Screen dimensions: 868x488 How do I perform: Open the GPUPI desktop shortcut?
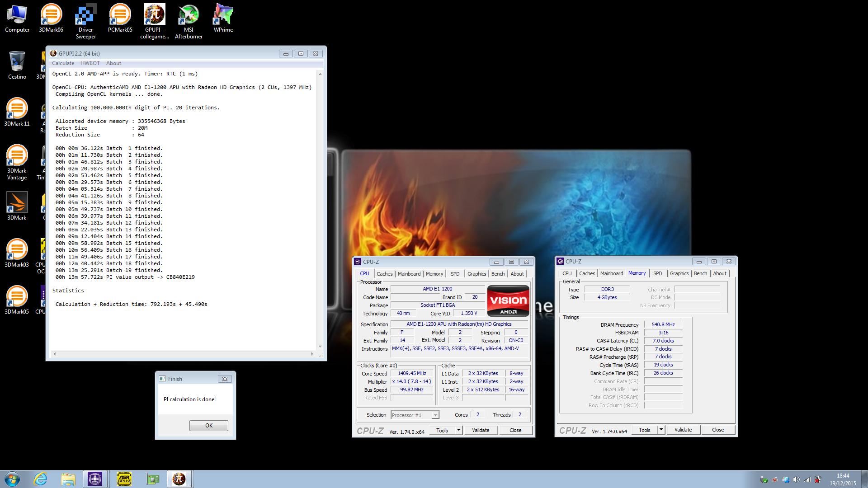click(x=154, y=22)
